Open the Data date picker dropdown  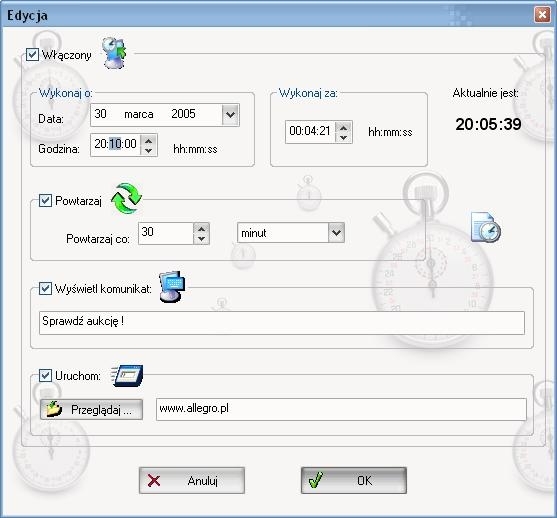point(230,115)
